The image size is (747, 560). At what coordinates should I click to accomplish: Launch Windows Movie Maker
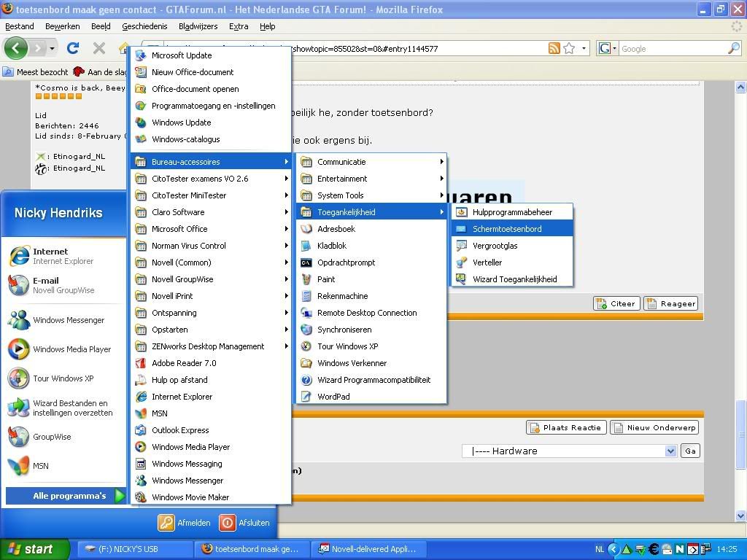coord(211,497)
